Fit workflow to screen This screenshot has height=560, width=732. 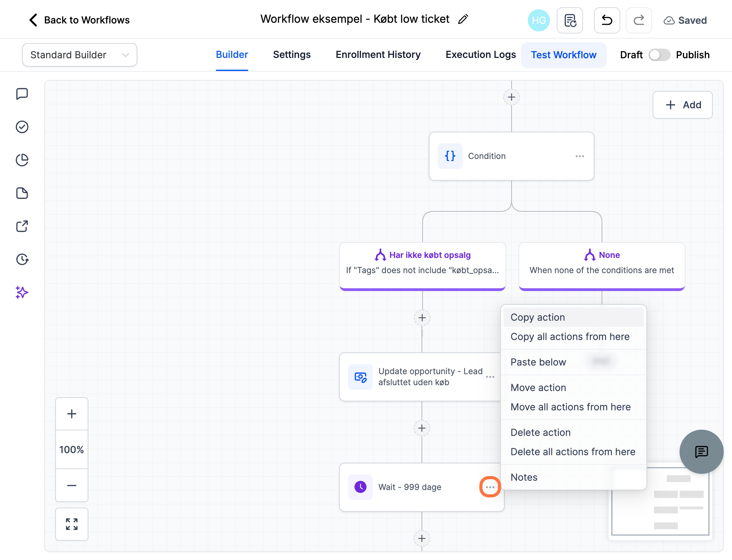click(x=72, y=524)
